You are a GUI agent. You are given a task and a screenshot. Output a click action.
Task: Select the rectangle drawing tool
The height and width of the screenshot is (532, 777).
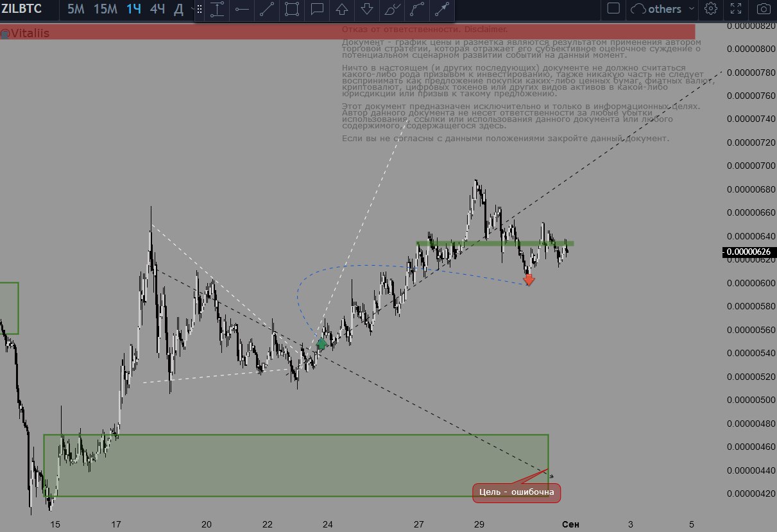[x=292, y=9]
